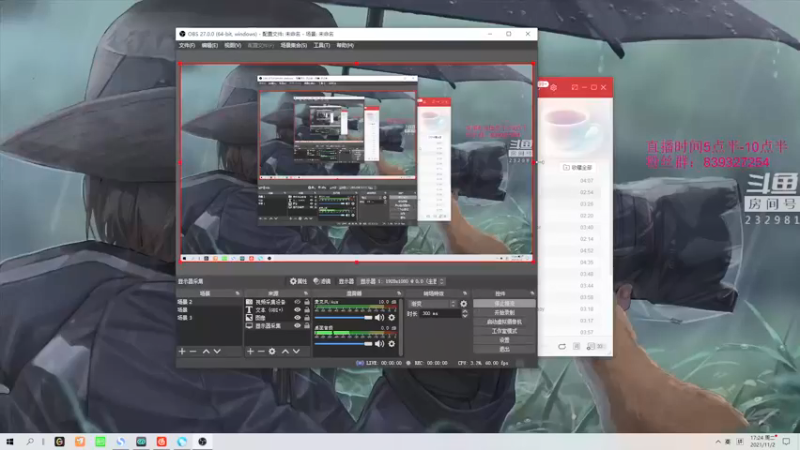Click the 启动虚拟摄像机 virtual camera button
This screenshot has width=800, height=450.
pos(504,321)
